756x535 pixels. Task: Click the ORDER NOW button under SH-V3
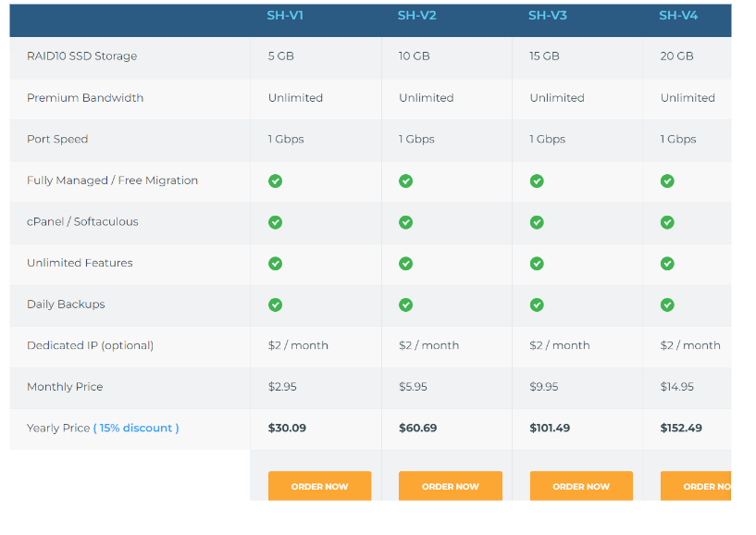[581, 486]
